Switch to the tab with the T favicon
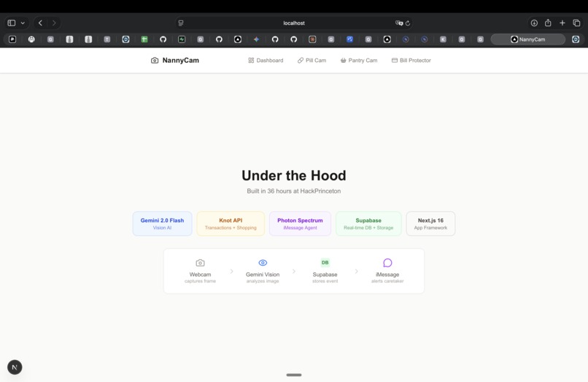 point(107,39)
